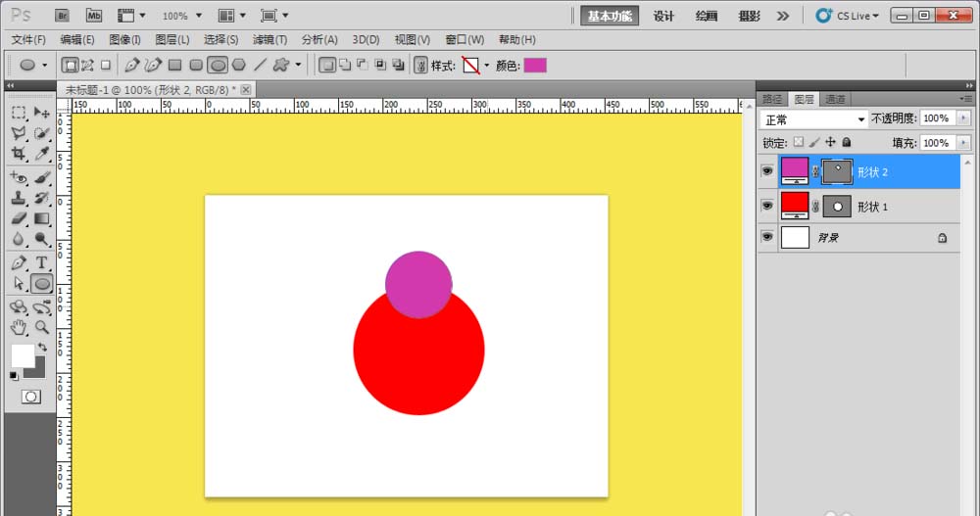Click the 颜色 magenta color swatch
This screenshot has height=516, width=980.
coord(535,66)
